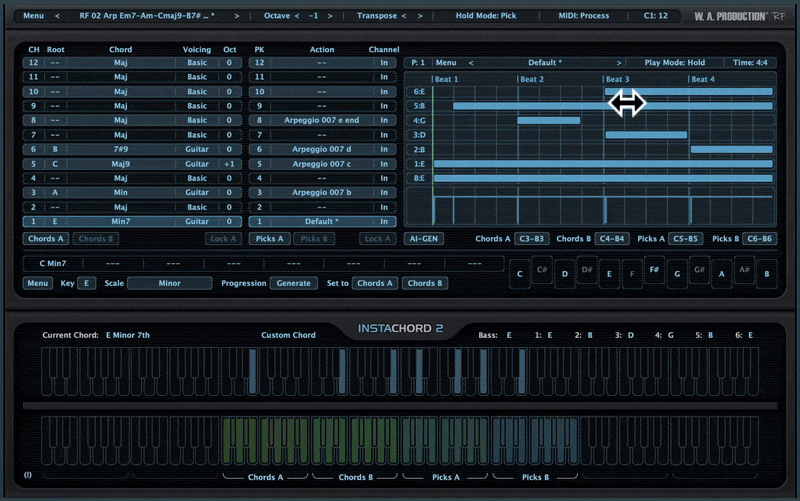Toggle Play Mode: Hold option
The height and width of the screenshot is (501, 800).
point(675,62)
